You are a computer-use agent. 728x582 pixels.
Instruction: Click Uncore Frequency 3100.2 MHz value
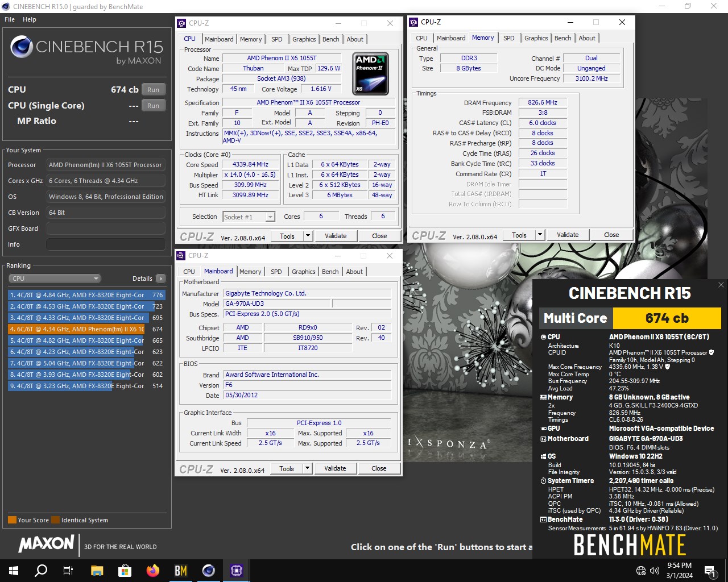(x=591, y=78)
